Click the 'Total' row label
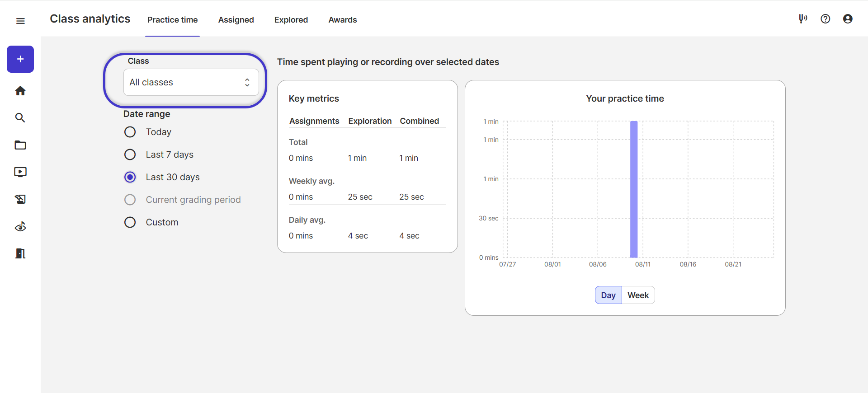 point(298,142)
